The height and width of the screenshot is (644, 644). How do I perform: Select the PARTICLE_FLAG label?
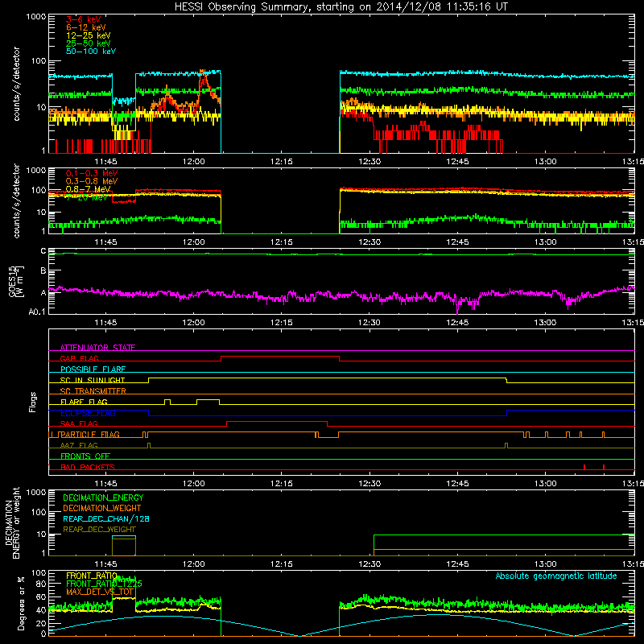point(90,435)
